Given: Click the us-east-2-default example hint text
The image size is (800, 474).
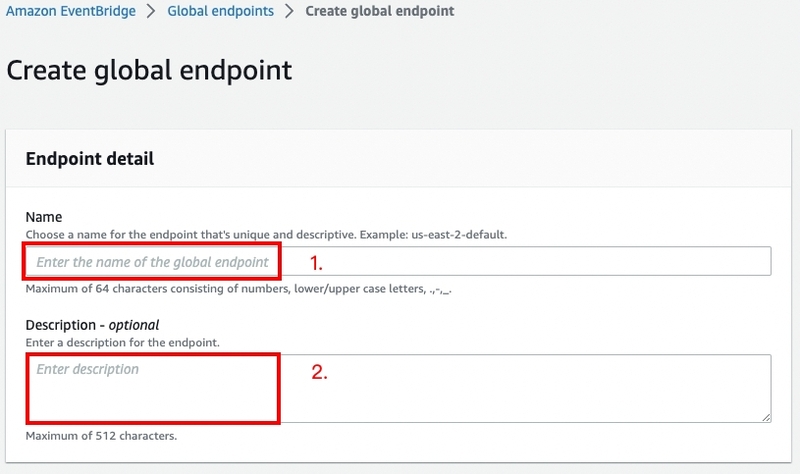Looking at the screenshot, I should tap(459, 235).
